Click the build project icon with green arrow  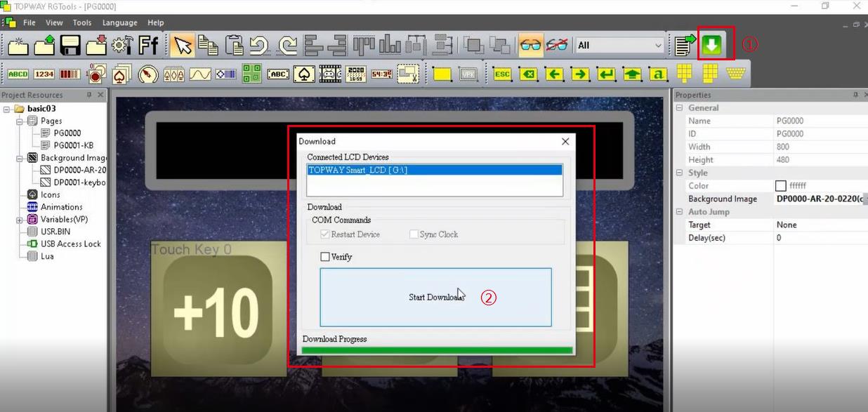(685, 46)
